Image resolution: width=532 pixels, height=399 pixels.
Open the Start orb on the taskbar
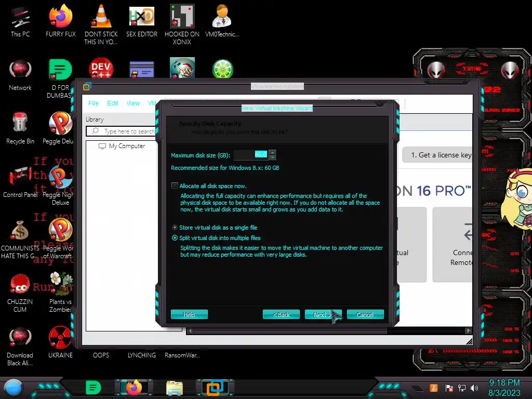[14, 388]
